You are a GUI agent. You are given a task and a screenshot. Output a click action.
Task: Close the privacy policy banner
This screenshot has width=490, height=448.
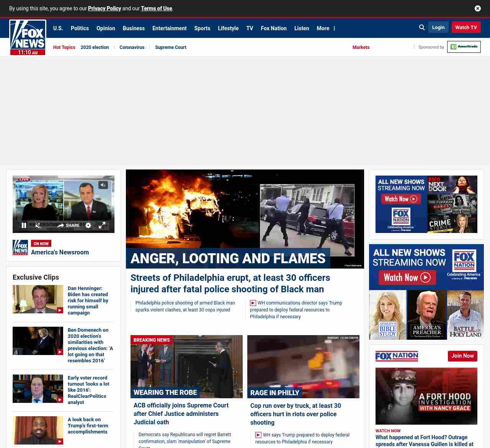click(477, 8)
